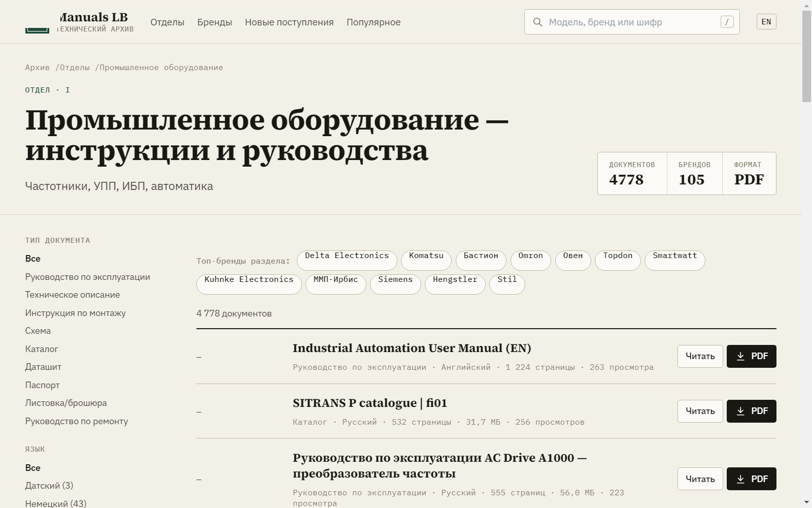The image size is (812, 508).
Task: Filter by Руководство по ремонту document type
Action: (77, 421)
